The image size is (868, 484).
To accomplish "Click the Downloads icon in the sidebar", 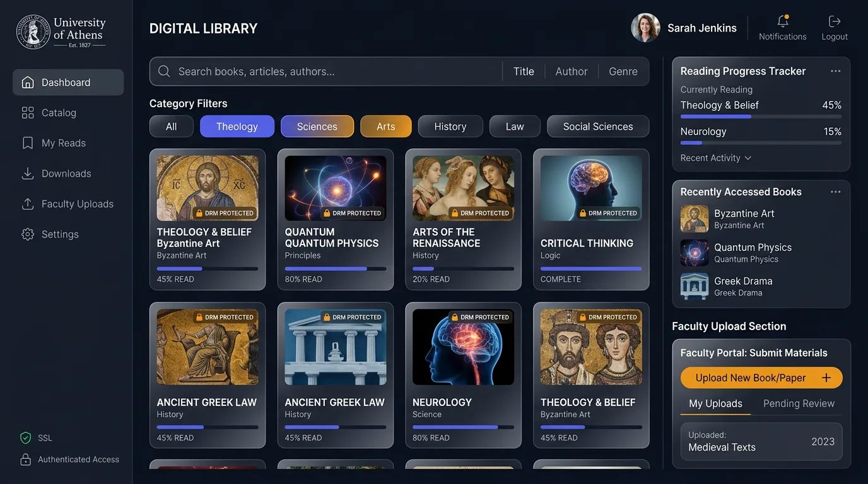I will [28, 173].
